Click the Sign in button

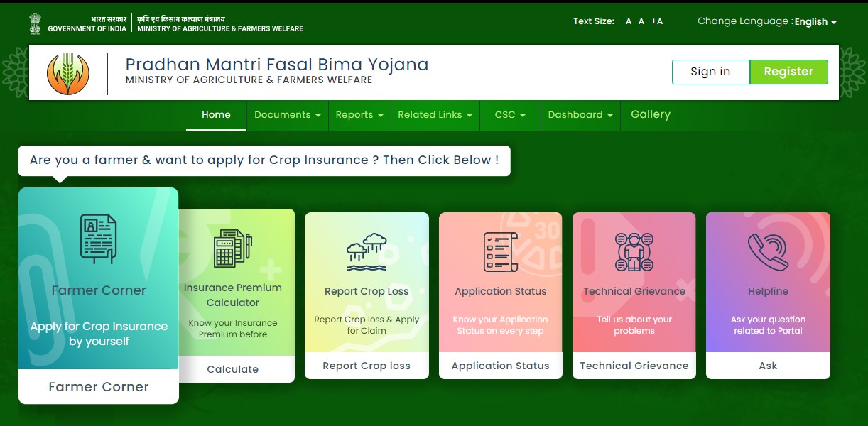(x=710, y=72)
